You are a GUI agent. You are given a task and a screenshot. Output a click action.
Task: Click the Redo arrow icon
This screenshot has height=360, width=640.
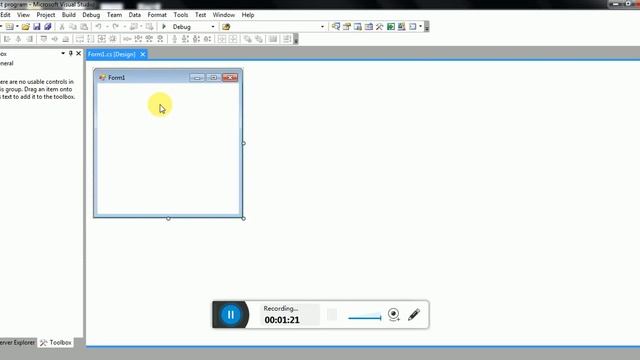(x=116, y=27)
